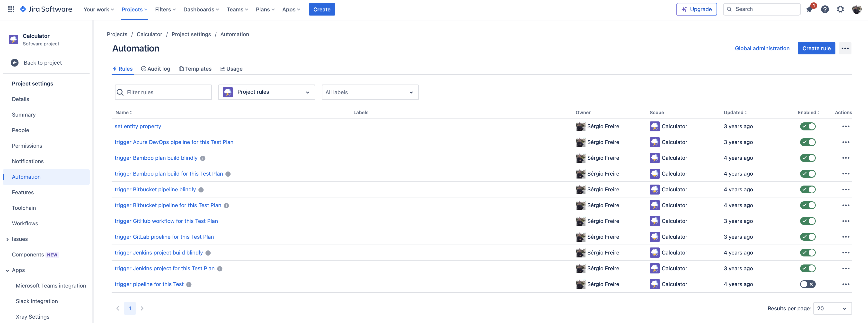Viewport: 868px width, 323px height.
Task: Click the top Search field
Action: click(x=762, y=9)
